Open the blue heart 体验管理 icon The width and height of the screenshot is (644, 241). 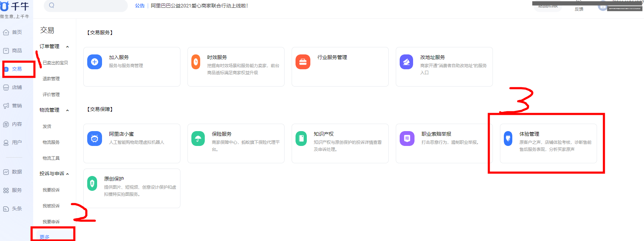508,139
